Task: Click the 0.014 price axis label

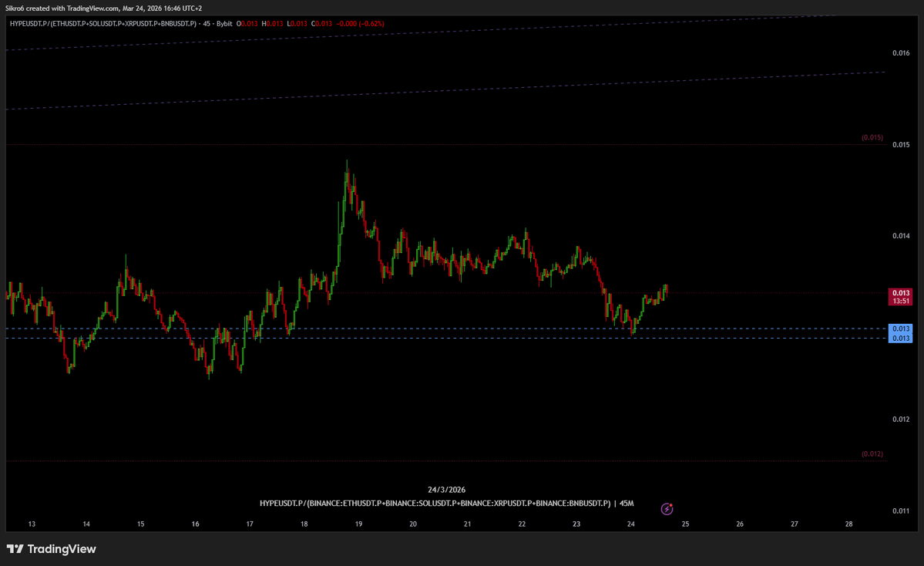Action: 901,236
